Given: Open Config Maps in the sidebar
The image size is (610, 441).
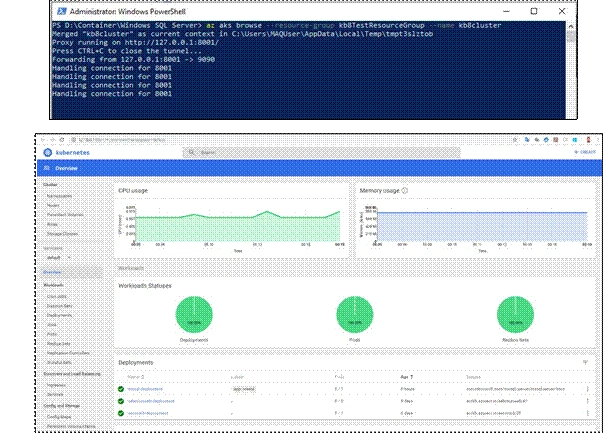Looking at the screenshot, I should point(59,416).
